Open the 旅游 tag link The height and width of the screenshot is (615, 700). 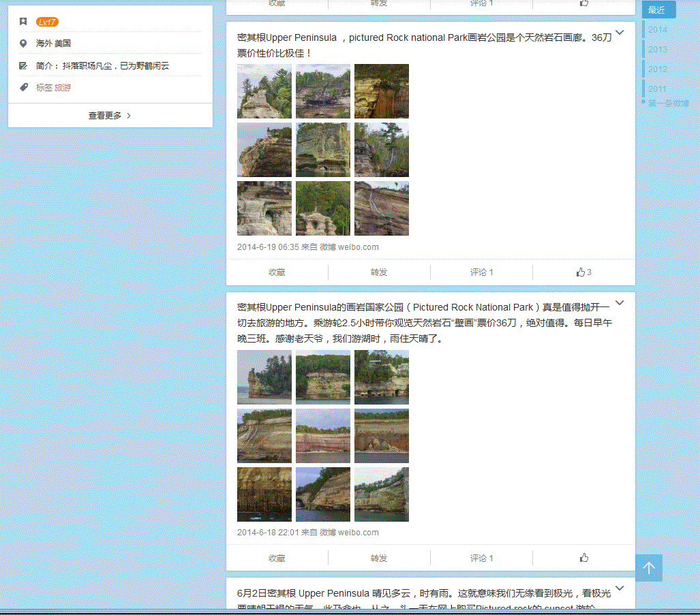point(63,88)
